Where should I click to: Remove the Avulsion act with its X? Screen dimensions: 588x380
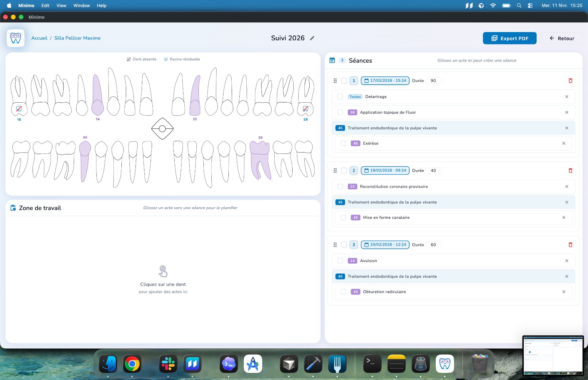coord(567,261)
